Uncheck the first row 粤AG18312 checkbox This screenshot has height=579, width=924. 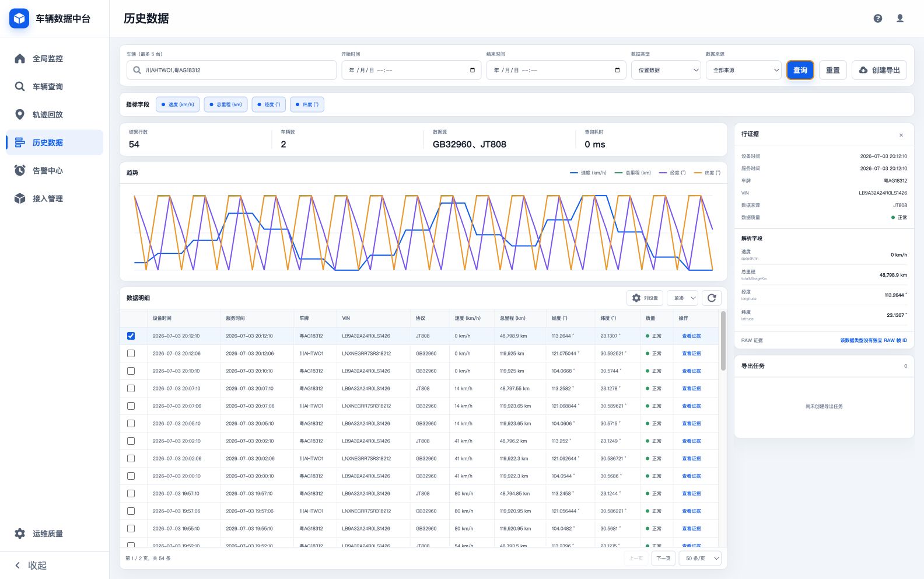131,336
